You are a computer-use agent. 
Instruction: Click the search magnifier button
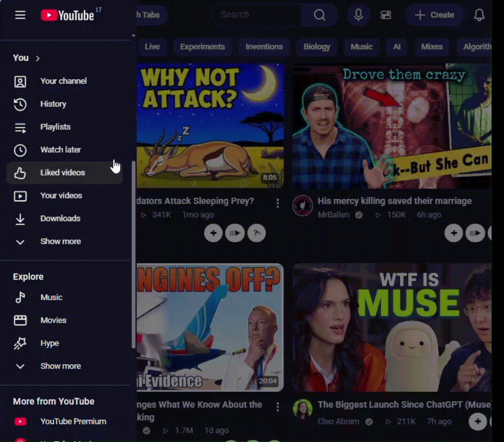pyautogui.click(x=320, y=15)
